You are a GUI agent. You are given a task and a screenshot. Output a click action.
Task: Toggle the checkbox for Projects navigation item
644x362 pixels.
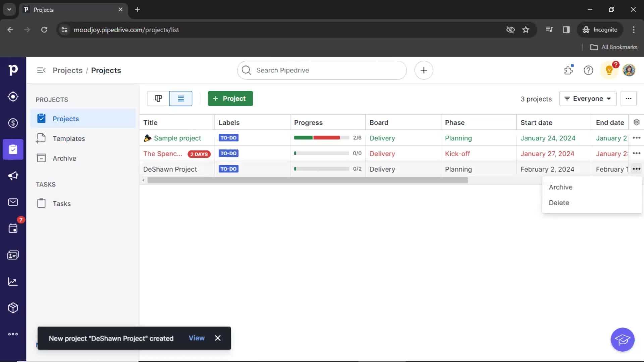coord(41,118)
